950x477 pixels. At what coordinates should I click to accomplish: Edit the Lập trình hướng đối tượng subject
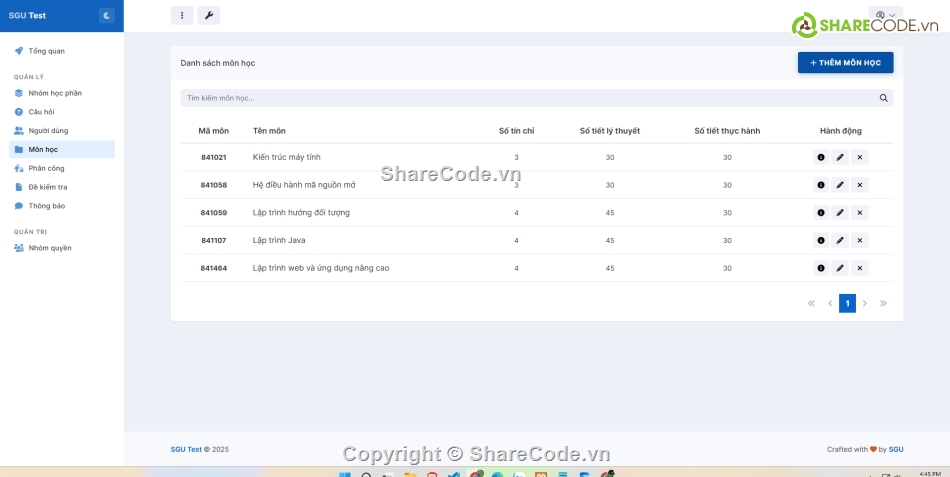pos(840,213)
